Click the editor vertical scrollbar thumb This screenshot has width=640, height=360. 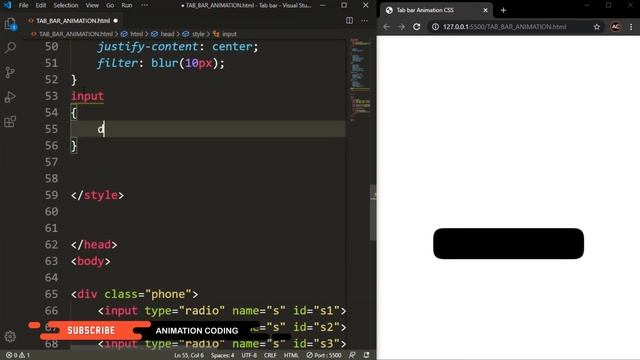pyautogui.click(x=373, y=213)
